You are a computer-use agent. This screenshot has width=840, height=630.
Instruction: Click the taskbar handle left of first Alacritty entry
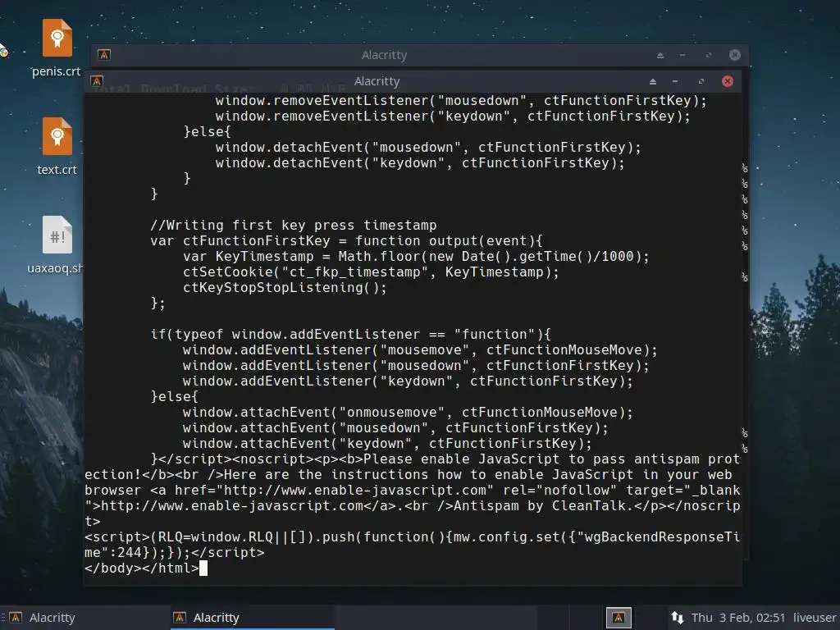click(2, 618)
